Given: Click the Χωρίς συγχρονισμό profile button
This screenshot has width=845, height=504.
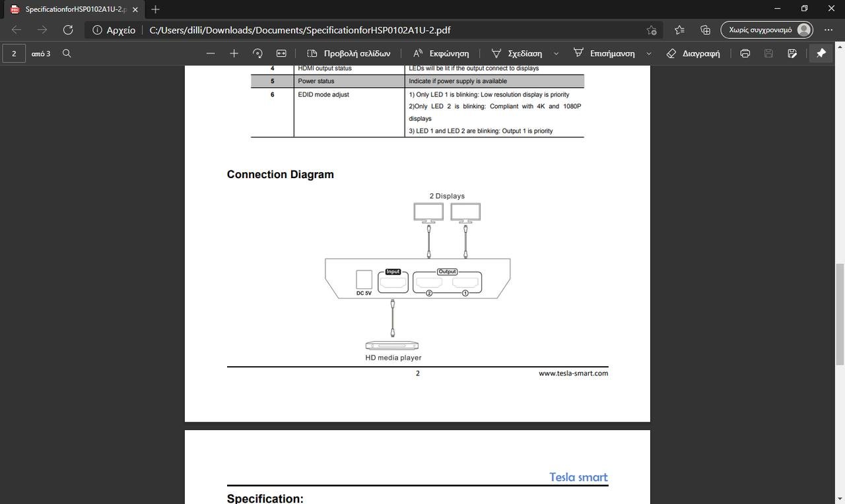Looking at the screenshot, I should [767, 30].
